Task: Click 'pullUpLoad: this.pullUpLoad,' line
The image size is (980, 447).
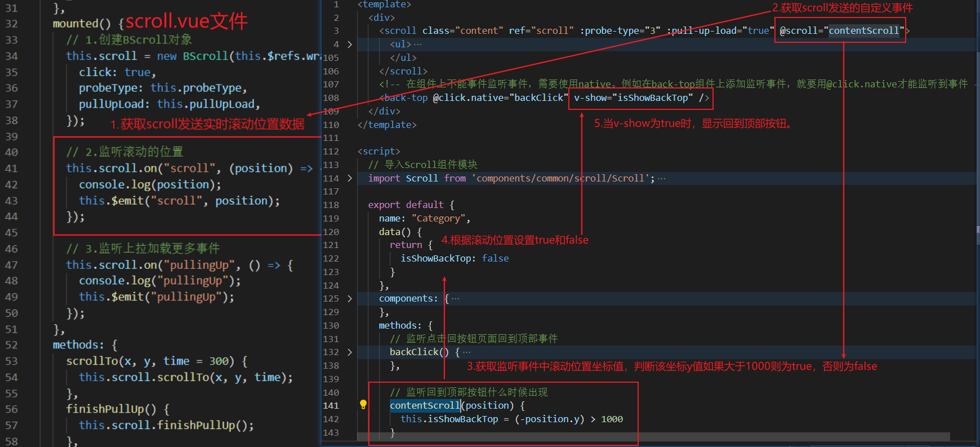Action: 170,104
